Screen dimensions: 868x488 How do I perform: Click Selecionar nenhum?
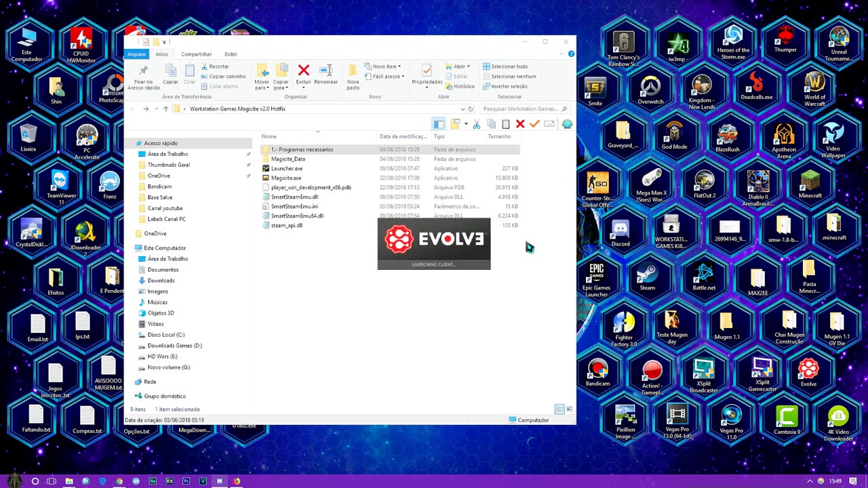(x=509, y=77)
